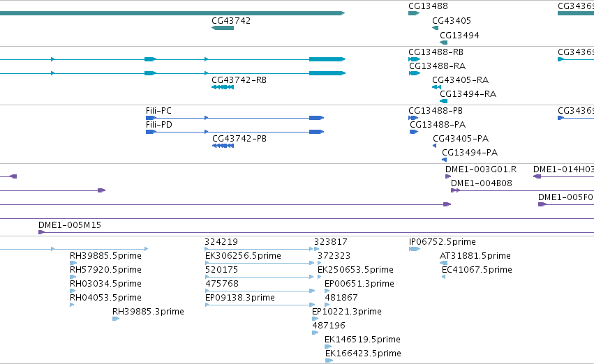The height and width of the screenshot is (364, 594).
Task: Select the teal gene glyph below CG13488
Action: pos(414,13)
